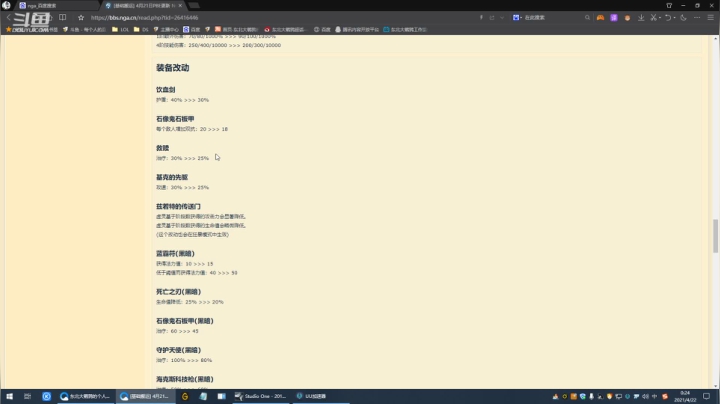Click the 基克的先驱 item heading

[172, 177]
